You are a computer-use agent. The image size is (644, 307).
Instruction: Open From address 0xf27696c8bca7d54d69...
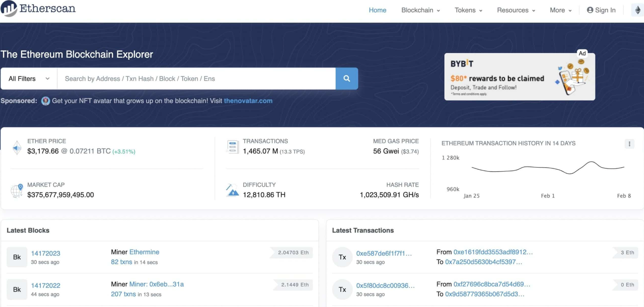click(x=492, y=284)
